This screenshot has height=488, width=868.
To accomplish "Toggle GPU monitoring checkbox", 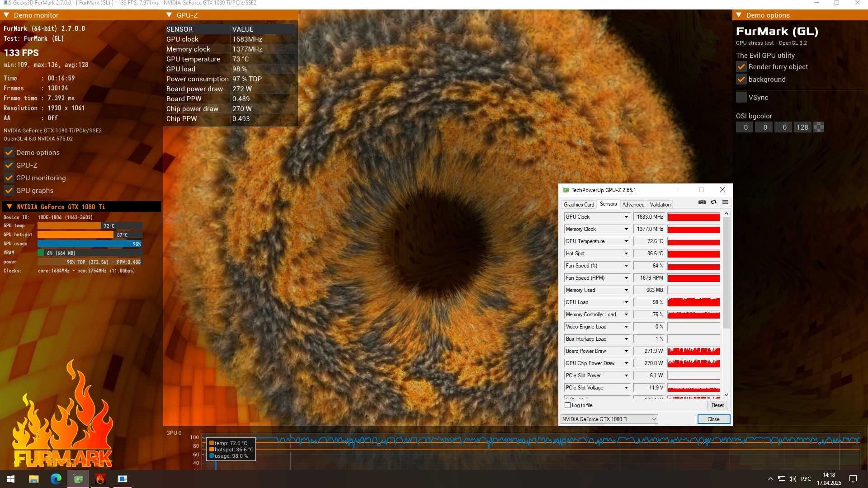I will click(x=9, y=178).
